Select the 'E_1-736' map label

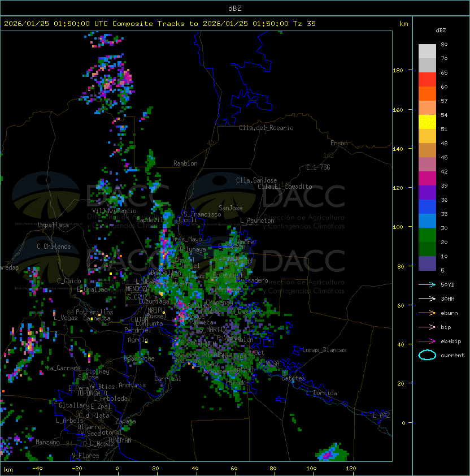[x=318, y=167]
